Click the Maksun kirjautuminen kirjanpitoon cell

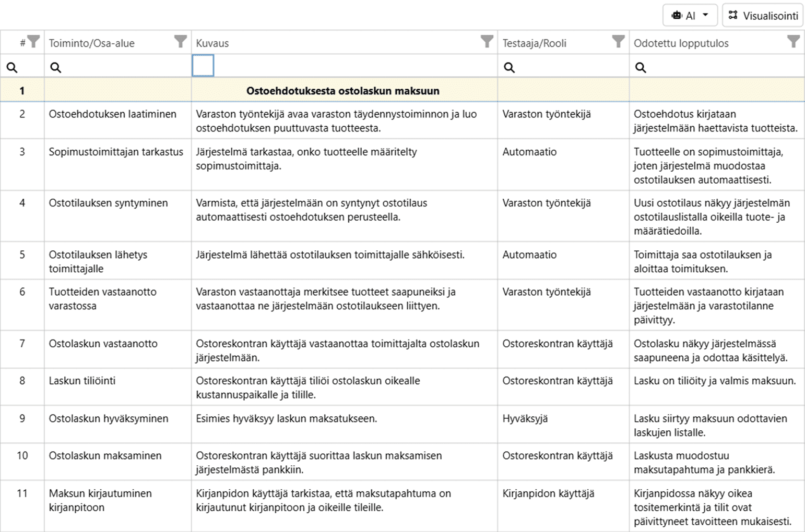100,500
